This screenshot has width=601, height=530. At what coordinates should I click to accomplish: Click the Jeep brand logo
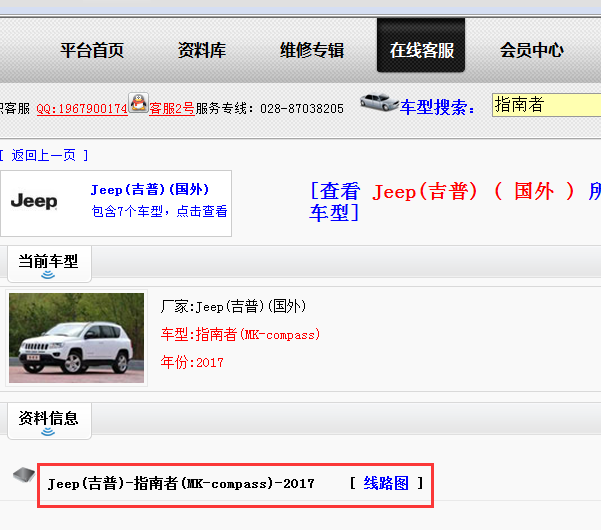coord(34,202)
